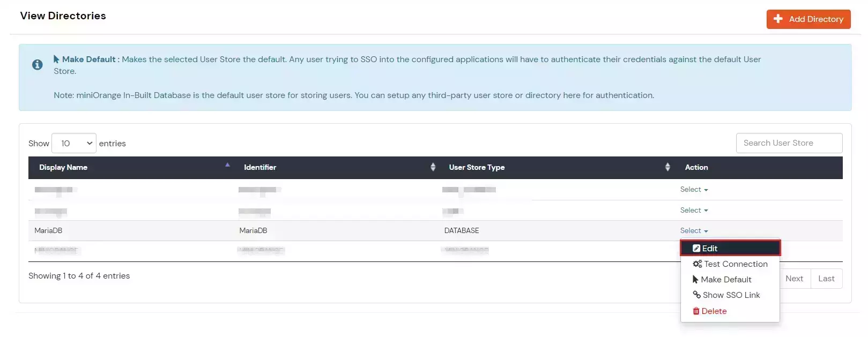The height and width of the screenshot is (337, 868).
Task: Choose Show SSO Link menu option
Action: [731, 295]
